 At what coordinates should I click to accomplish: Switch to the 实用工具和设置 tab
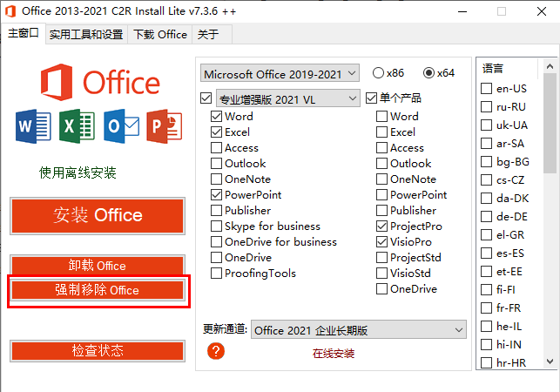click(85, 35)
